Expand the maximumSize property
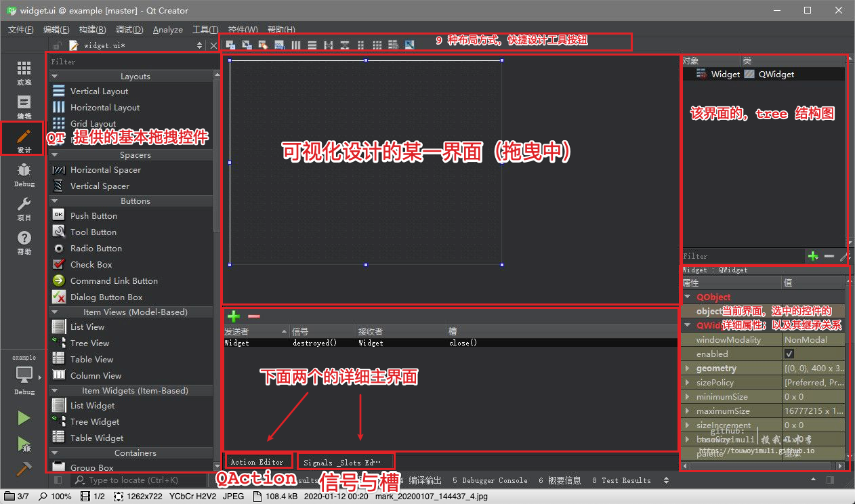 [x=688, y=411]
